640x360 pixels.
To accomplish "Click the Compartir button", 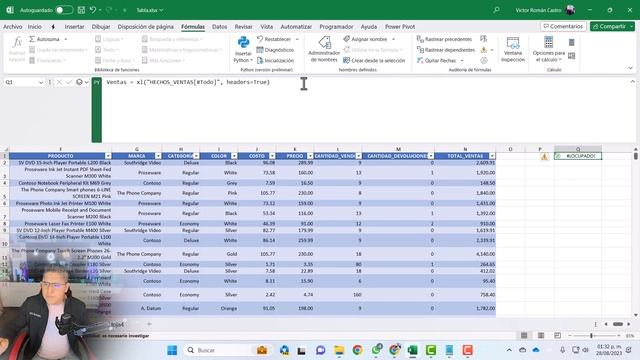I will point(612,26).
